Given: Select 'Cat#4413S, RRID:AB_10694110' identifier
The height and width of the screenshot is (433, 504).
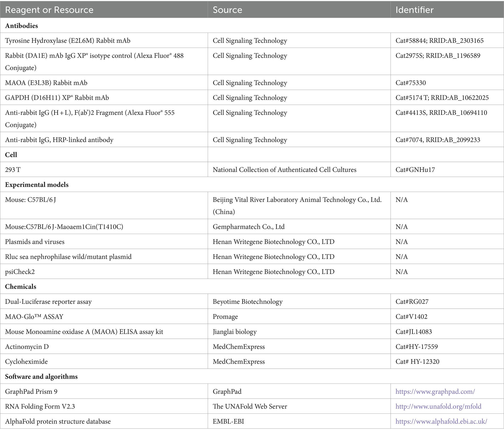Looking at the screenshot, I should 441,113.
